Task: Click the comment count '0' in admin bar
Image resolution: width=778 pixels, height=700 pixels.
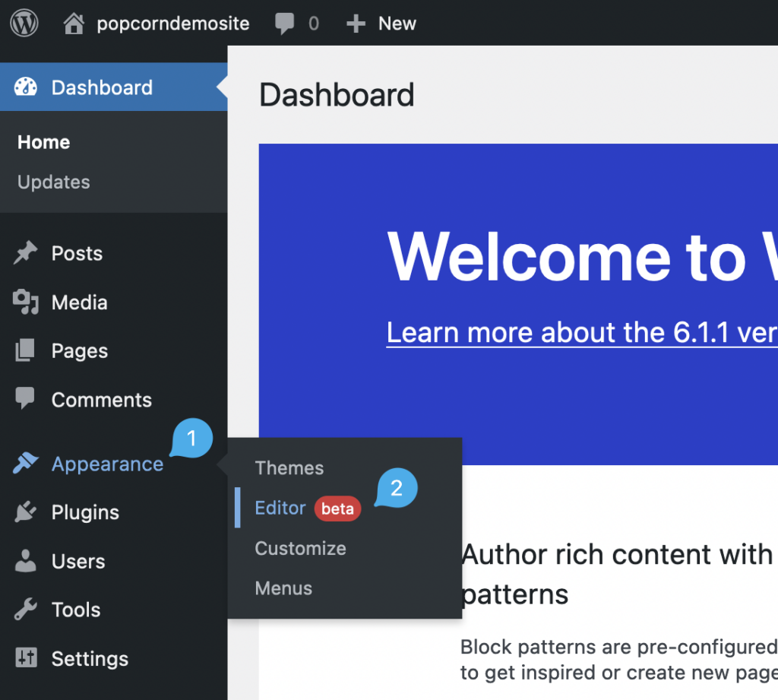Action: click(x=314, y=24)
